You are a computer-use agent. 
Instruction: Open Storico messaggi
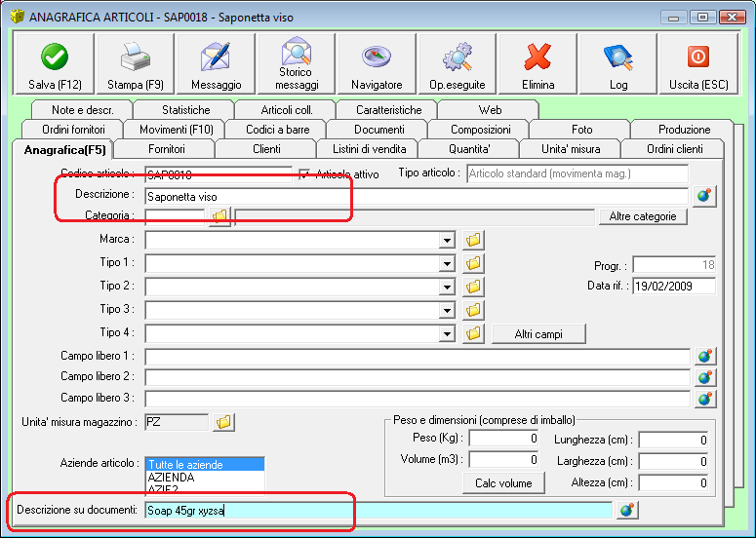click(x=297, y=63)
